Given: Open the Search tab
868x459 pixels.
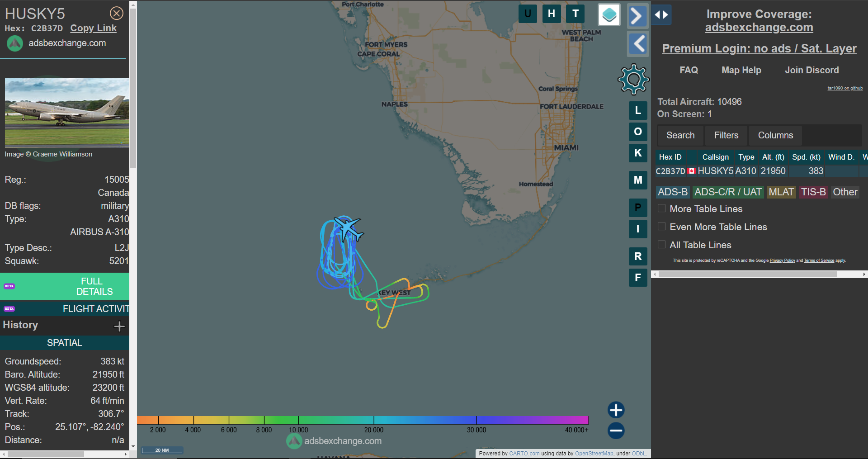Looking at the screenshot, I should point(680,135).
